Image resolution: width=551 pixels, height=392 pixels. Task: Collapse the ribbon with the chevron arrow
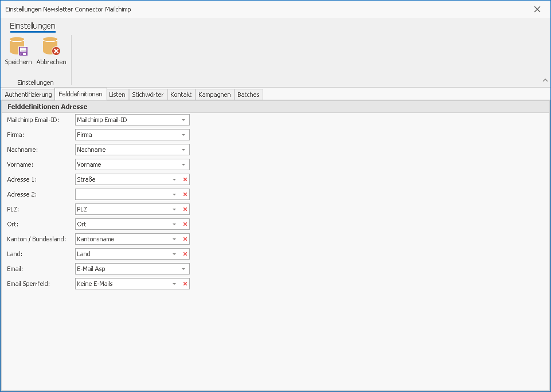click(x=545, y=80)
